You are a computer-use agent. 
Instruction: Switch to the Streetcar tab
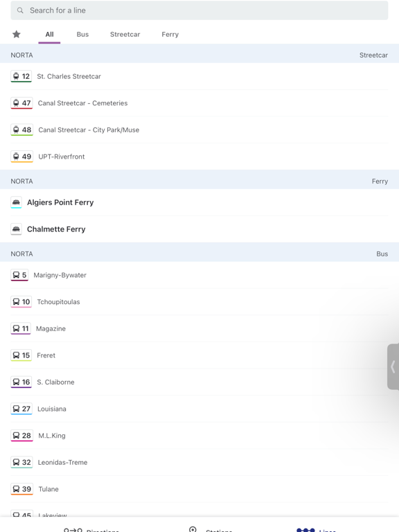coord(125,34)
